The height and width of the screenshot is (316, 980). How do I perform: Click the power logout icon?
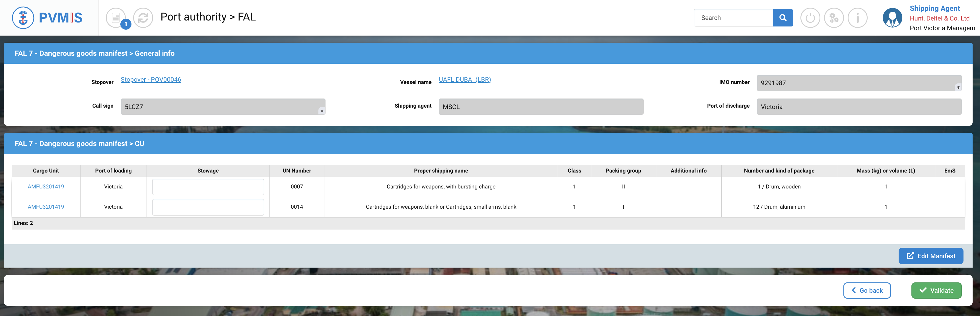click(x=810, y=18)
